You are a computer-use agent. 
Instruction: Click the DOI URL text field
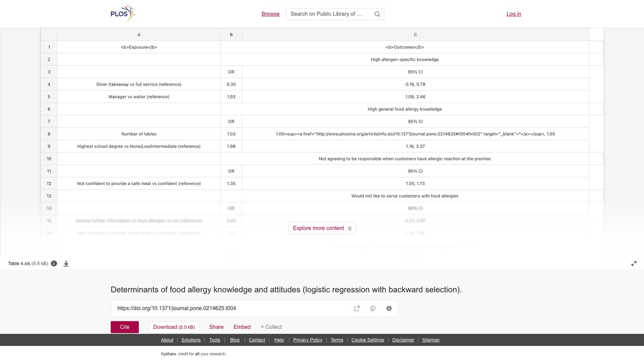pos(231,308)
